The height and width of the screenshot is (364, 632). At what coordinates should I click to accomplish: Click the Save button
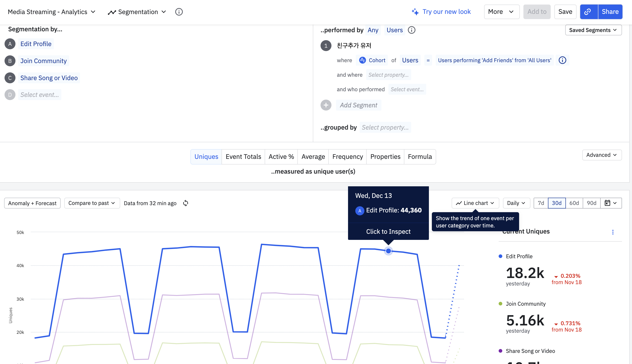[x=565, y=12]
